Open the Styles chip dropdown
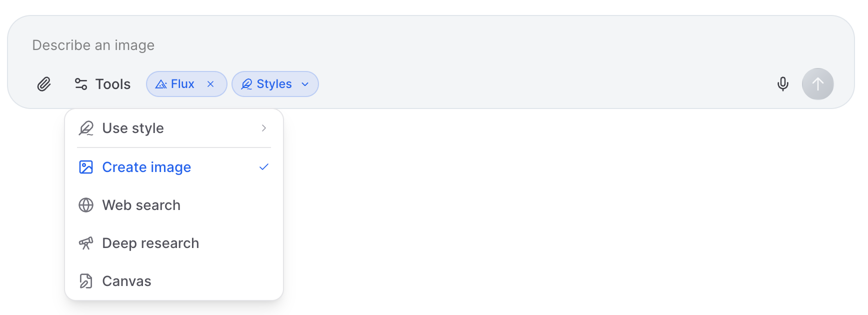The height and width of the screenshot is (315, 868). click(x=273, y=84)
